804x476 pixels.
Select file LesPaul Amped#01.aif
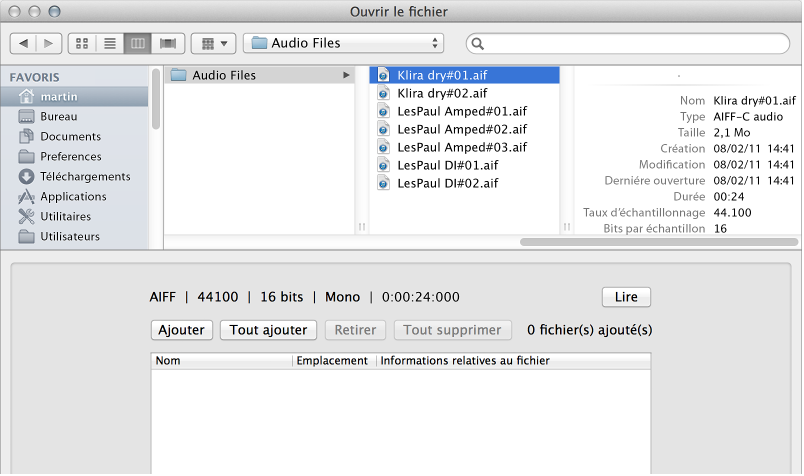[x=465, y=111]
